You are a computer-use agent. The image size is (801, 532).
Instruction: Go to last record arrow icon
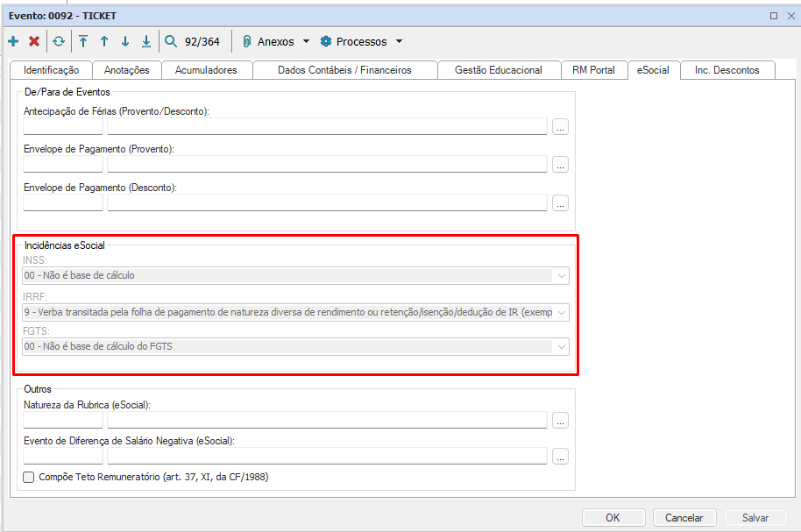(146, 41)
